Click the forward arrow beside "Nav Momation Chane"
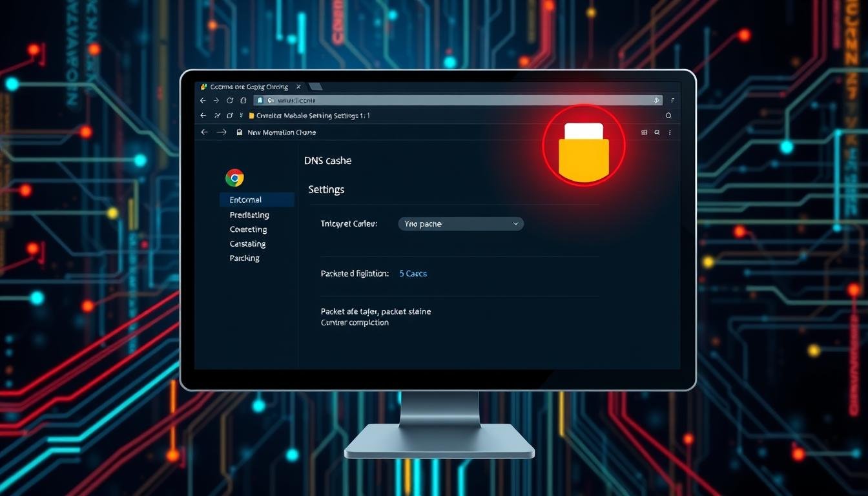868x496 pixels. pyautogui.click(x=222, y=132)
